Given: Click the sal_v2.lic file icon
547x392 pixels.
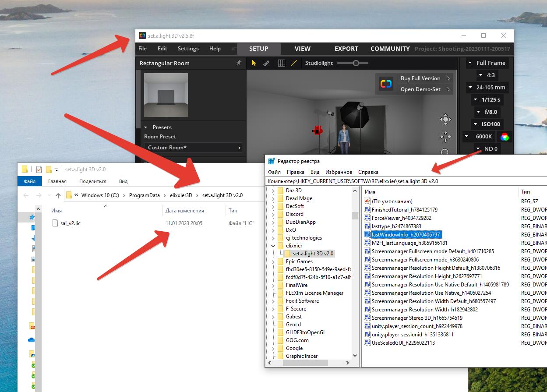Looking at the screenshot, I should click(x=55, y=223).
